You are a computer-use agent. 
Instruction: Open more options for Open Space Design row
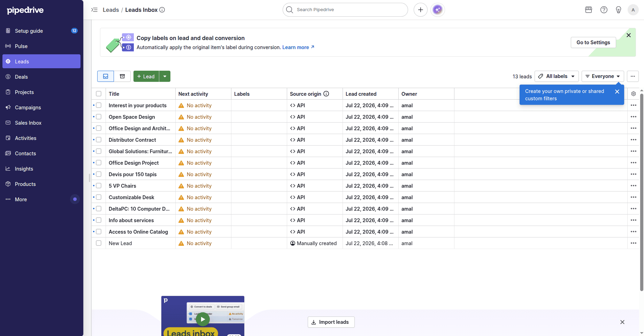[634, 117]
